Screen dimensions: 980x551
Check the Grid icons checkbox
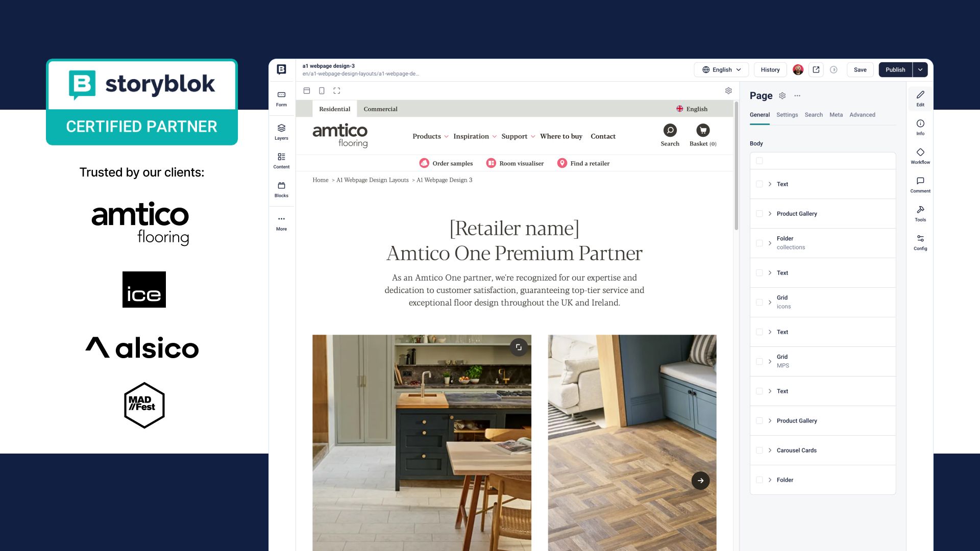tap(759, 303)
